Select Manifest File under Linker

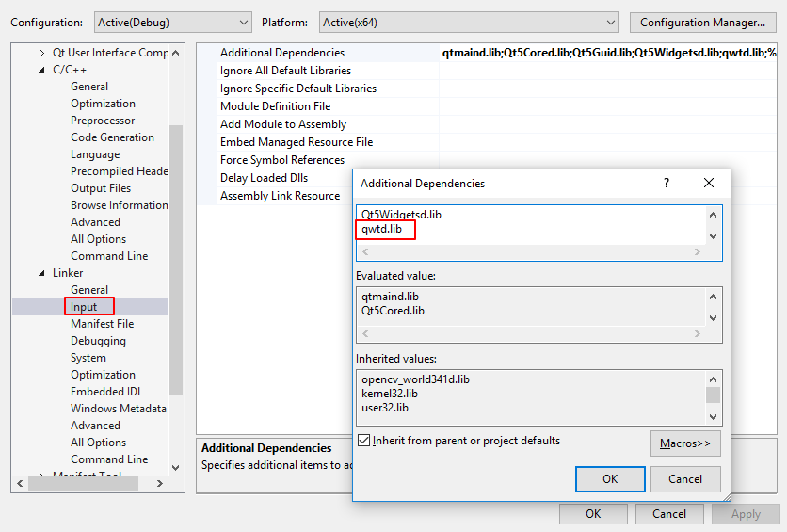pyautogui.click(x=102, y=324)
